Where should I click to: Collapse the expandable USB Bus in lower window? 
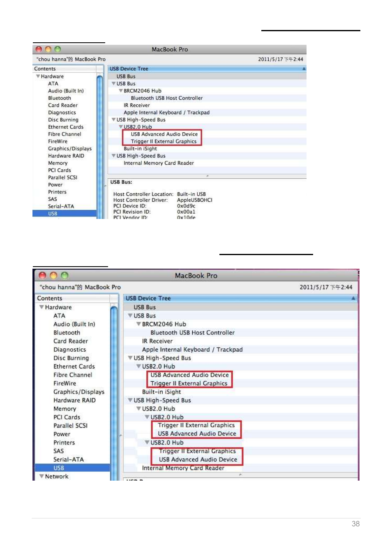click(130, 316)
